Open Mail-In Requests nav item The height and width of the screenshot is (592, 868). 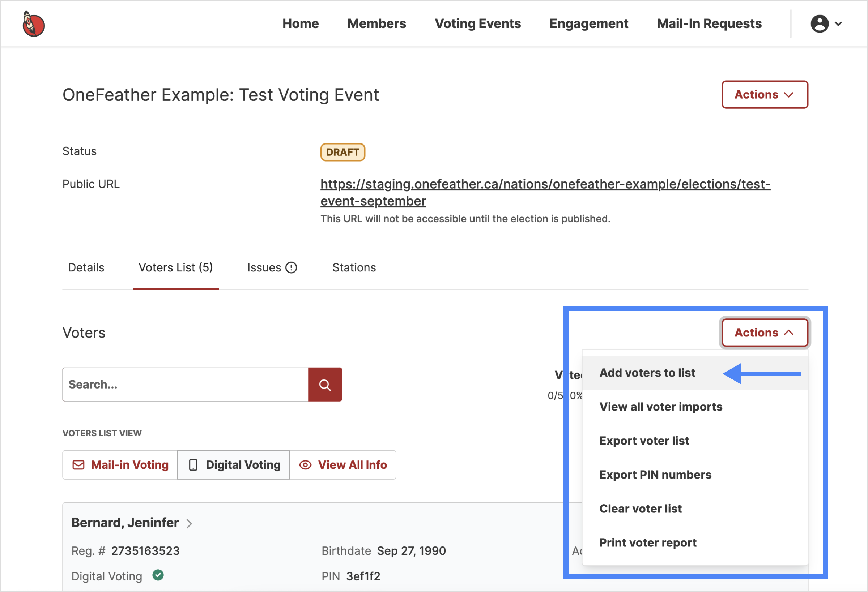click(x=709, y=23)
